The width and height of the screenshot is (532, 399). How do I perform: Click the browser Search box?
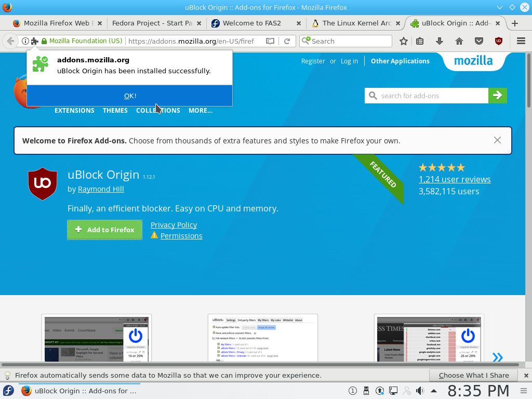(x=345, y=41)
